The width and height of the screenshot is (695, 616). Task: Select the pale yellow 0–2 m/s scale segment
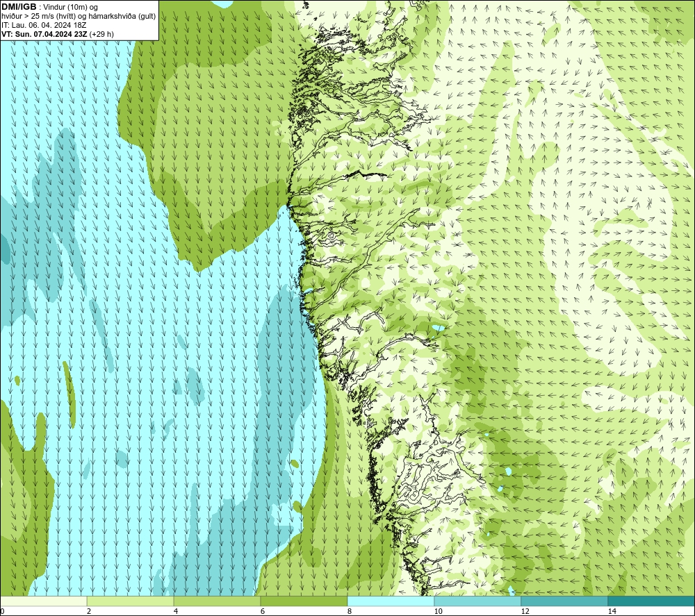[x=43, y=601]
